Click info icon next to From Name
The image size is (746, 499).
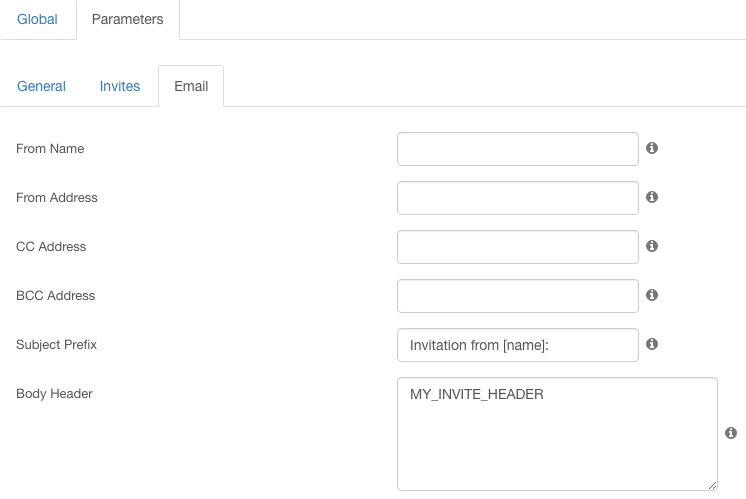652,148
